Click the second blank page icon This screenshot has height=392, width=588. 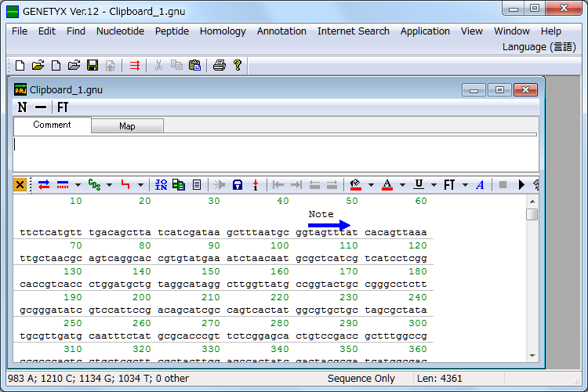pyautogui.click(x=56, y=65)
